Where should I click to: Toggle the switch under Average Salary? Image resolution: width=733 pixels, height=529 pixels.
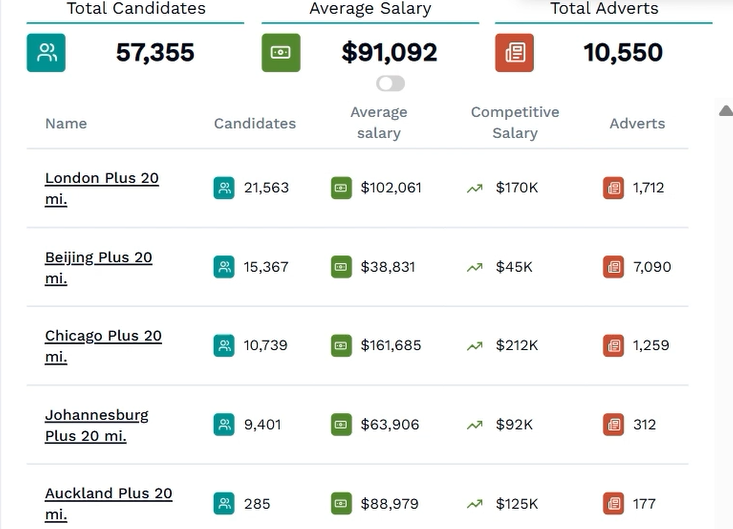(x=390, y=84)
